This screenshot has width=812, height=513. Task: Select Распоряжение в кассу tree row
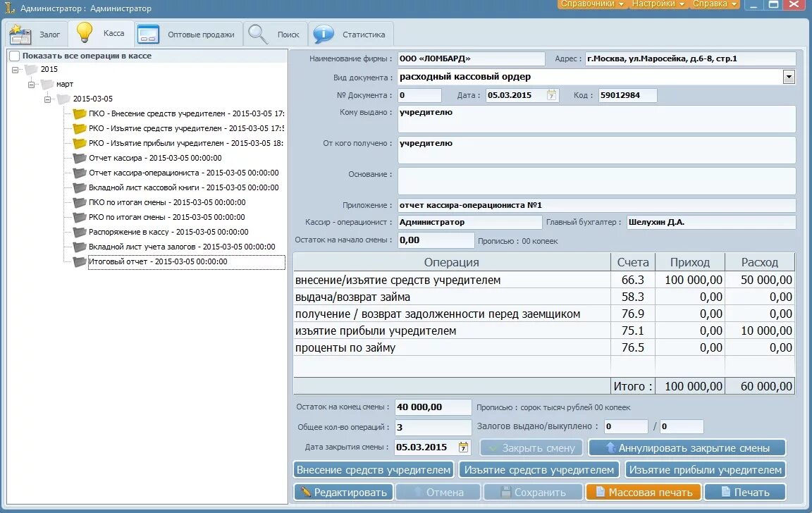(x=168, y=232)
